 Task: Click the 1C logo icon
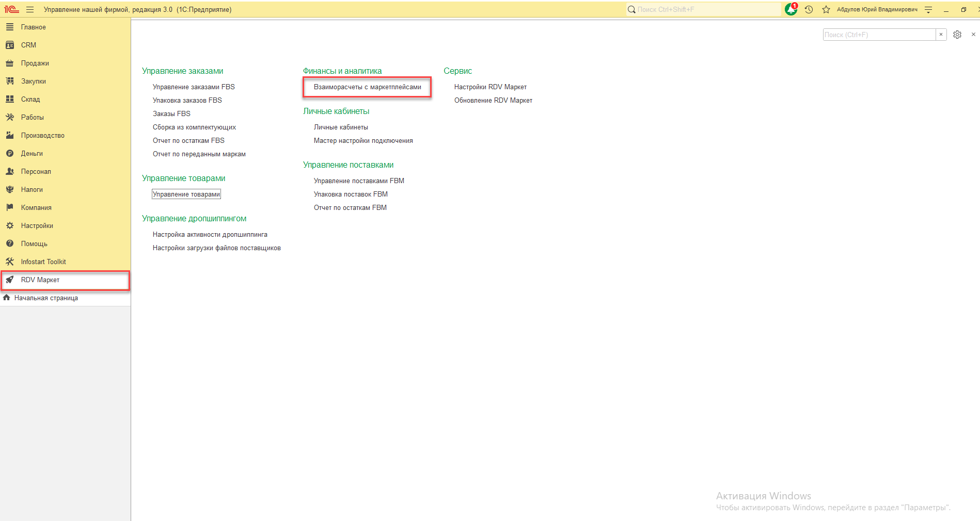11,9
